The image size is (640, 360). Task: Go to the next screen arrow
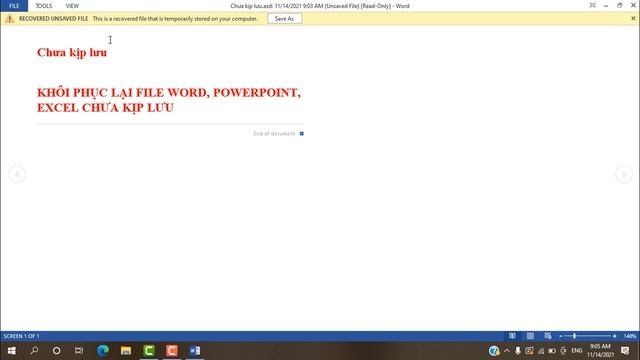[624, 174]
